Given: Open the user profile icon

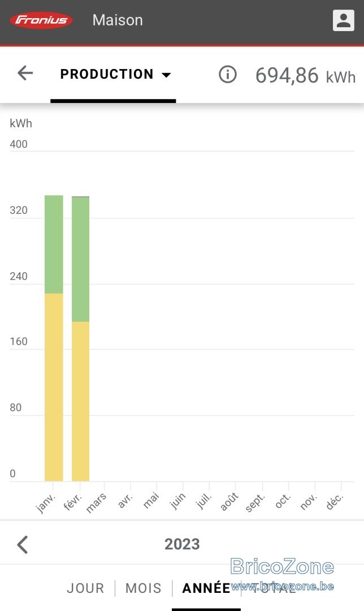Looking at the screenshot, I should click(343, 20).
